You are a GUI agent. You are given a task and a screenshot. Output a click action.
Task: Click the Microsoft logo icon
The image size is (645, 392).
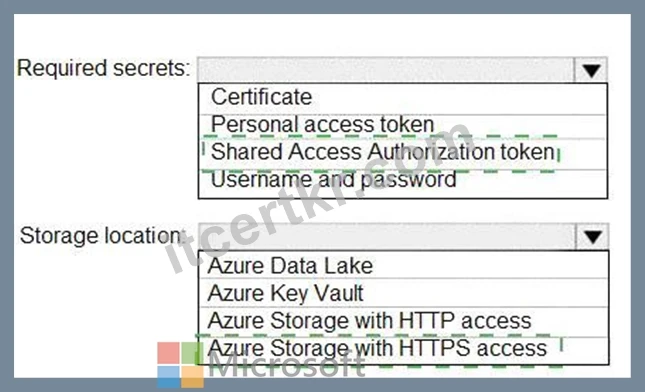(x=181, y=365)
